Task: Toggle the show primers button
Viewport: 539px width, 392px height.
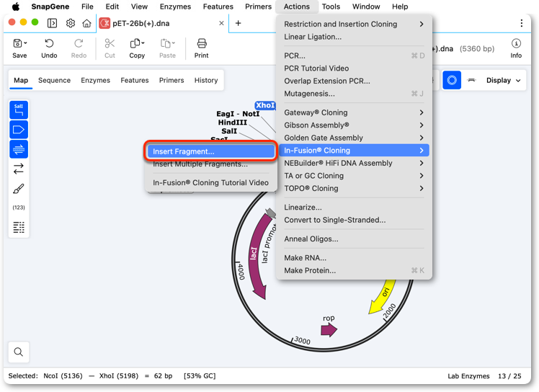Action: [x=19, y=149]
